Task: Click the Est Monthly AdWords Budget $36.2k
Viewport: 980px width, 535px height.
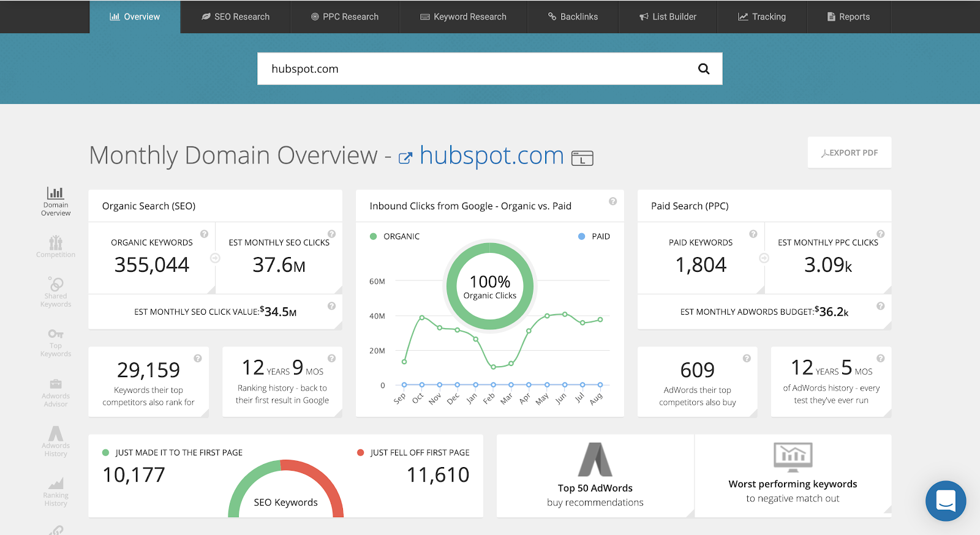Action: click(x=764, y=312)
